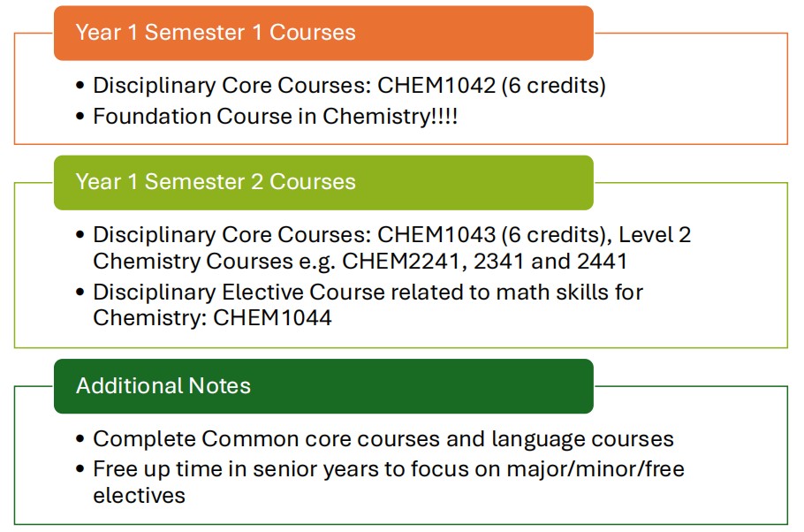Click the bullet before Complete Common core courses
The width and height of the screenshot is (804, 532).
coord(81,440)
